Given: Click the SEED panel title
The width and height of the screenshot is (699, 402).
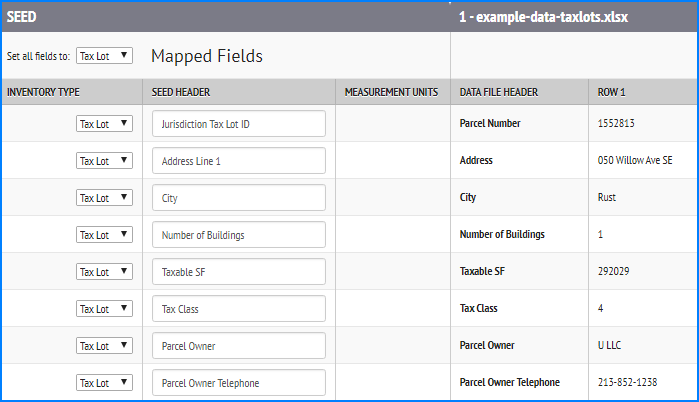Looking at the screenshot, I should tap(21, 17).
